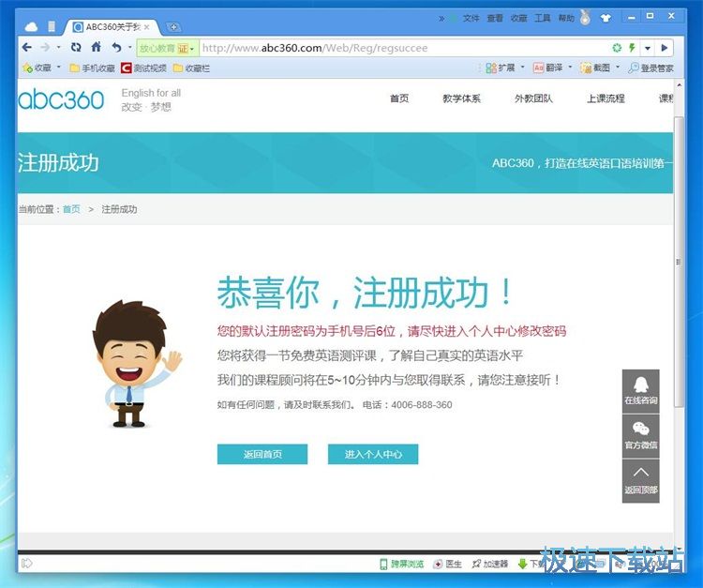This screenshot has height=588, width=703.
Task: Reload the page with refresh icon
Action: (76, 47)
